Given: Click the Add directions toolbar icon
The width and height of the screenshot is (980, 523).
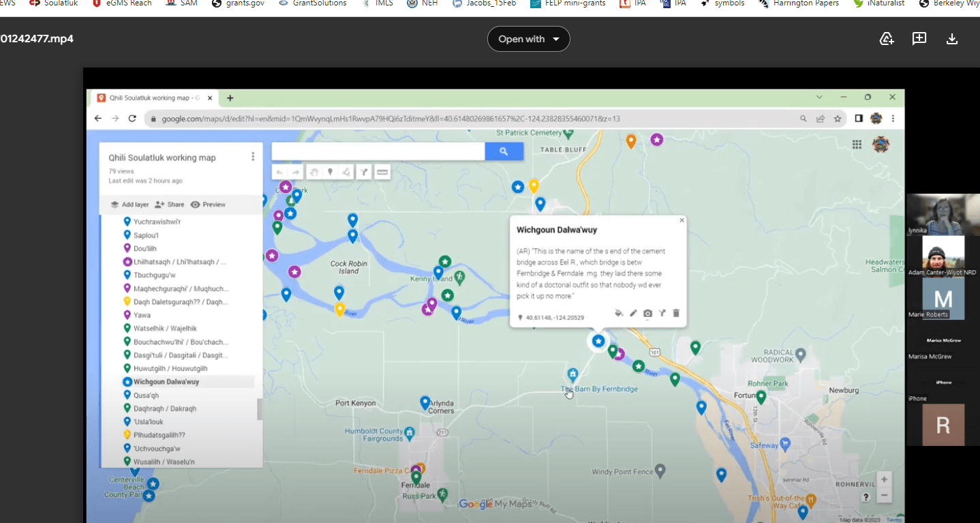Looking at the screenshot, I should (x=365, y=173).
